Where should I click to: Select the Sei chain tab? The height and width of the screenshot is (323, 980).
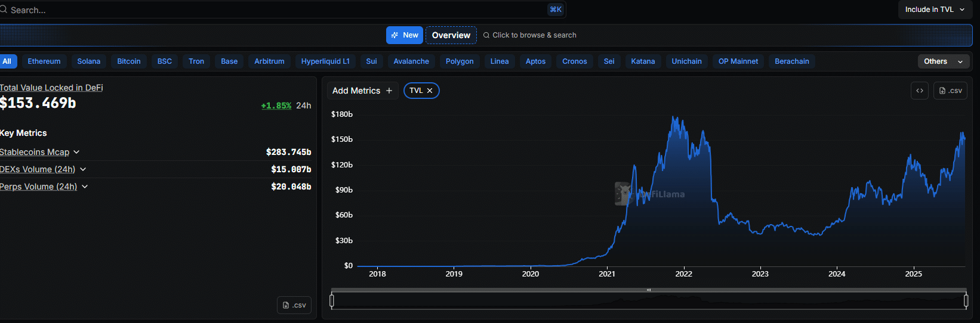coord(609,61)
